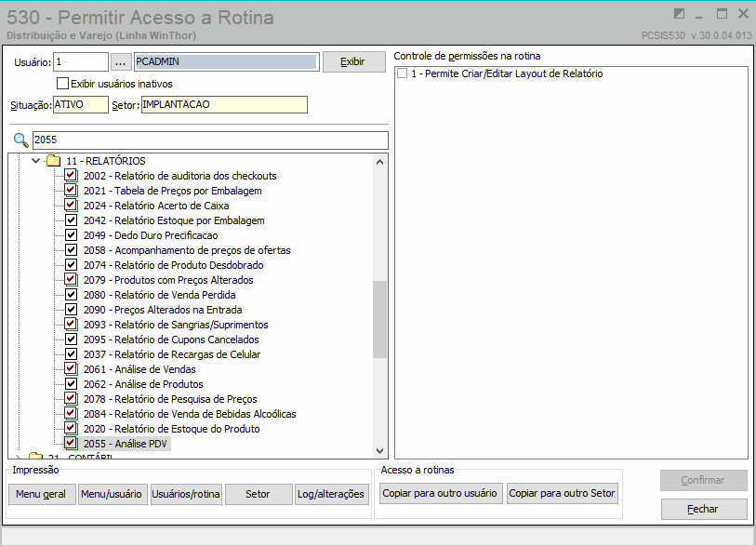756x546 pixels.
Task: Click the Situação field showing ATIVO
Action: [x=81, y=105]
